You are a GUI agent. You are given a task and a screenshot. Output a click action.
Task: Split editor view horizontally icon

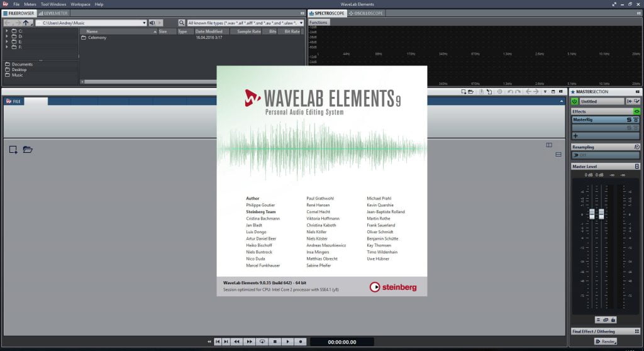(558, 155)
